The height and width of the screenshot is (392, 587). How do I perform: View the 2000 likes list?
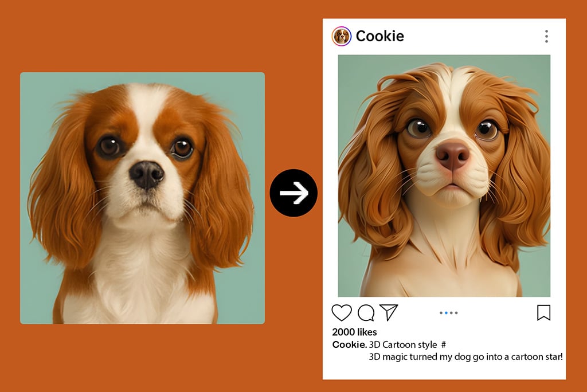click(x=354, y=332)
